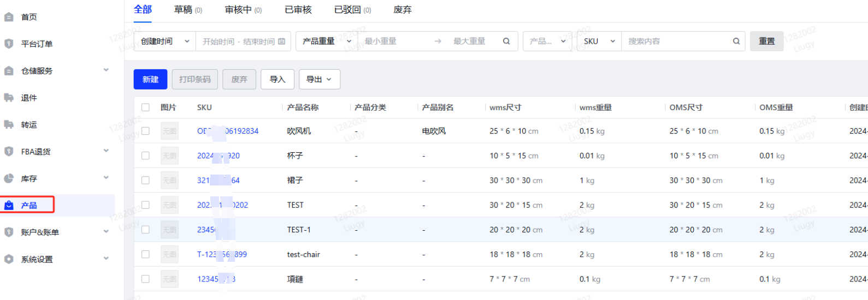Click the image thumbnail in the 杯子 row
The height and width of the screenshot is (300, 868).
[169, 155]
